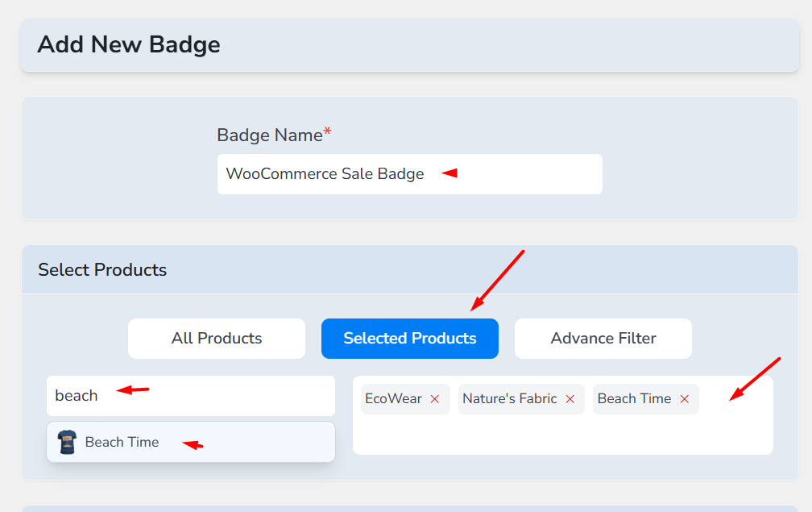Remove the Beach Time product tag
This screenshot has width=812, height=512.
pos(685,399)
